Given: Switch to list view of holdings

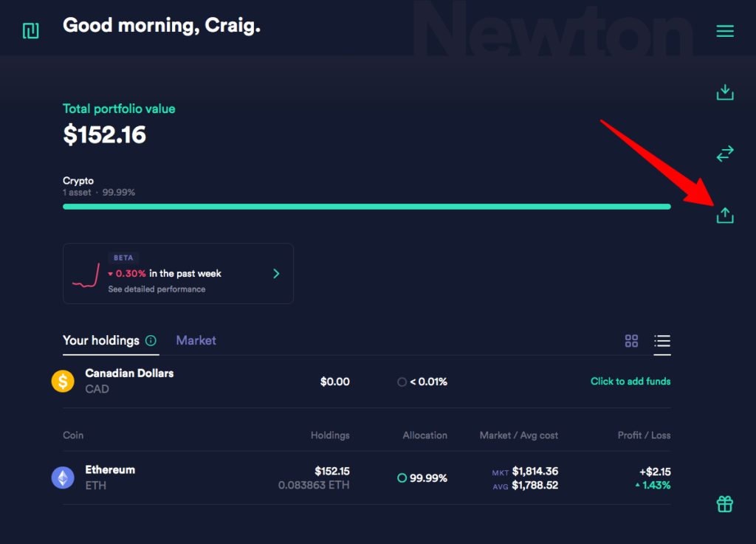Looking at the screenshot, I should pyautogui.click(x=662, y=341).
